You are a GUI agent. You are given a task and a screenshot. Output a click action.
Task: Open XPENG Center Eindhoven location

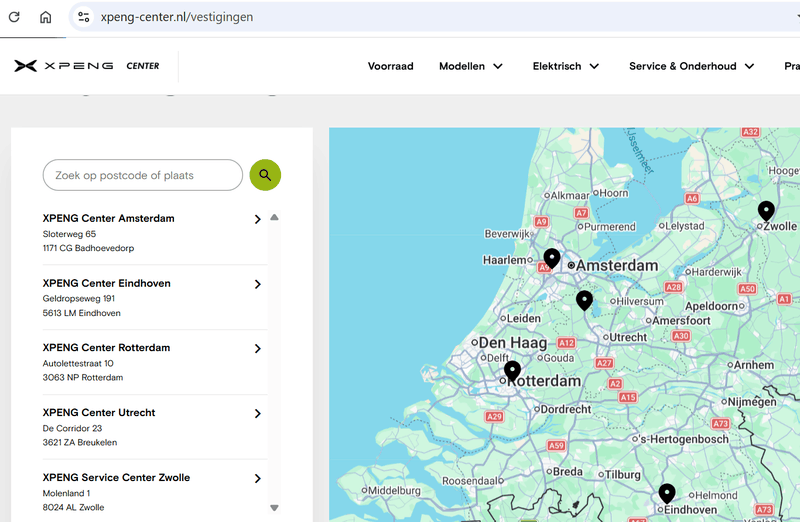click(x=106, y=283)
